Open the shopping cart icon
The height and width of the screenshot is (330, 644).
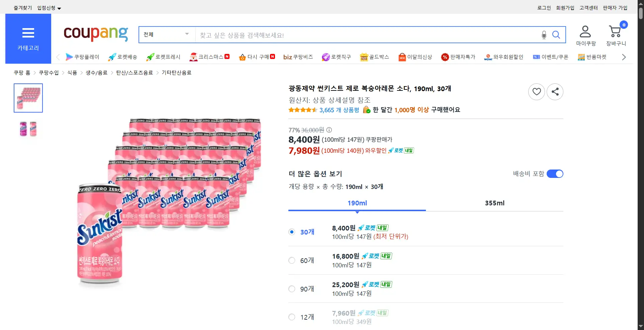tap(615, 32)
